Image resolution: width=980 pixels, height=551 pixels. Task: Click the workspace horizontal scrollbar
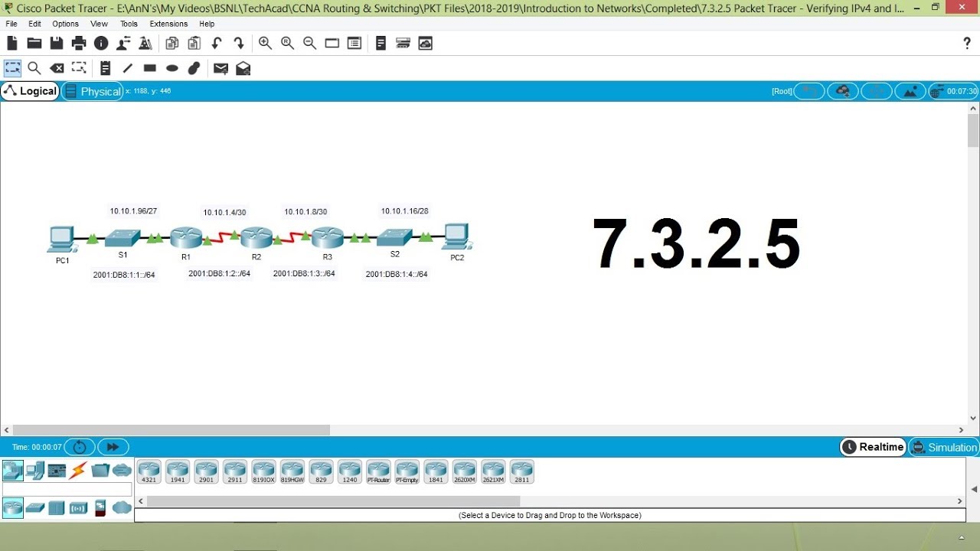171,430
